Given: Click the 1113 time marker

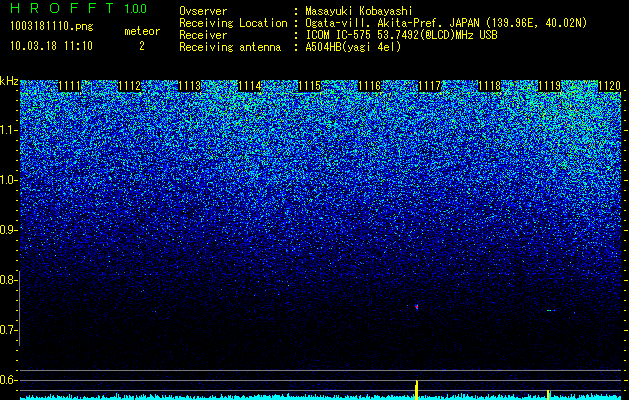Looking at the screenshot, I should [x=189, y=86].
